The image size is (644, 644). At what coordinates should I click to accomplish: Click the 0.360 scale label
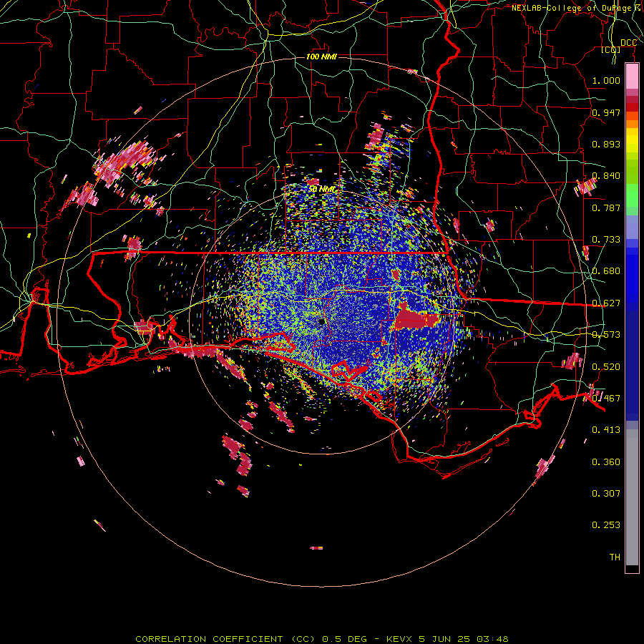606,462
